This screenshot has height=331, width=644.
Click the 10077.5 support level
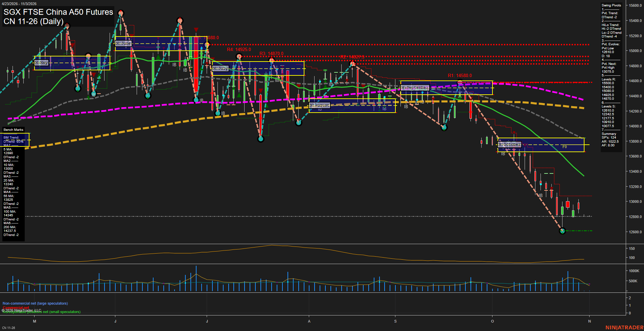coord(608,126)
